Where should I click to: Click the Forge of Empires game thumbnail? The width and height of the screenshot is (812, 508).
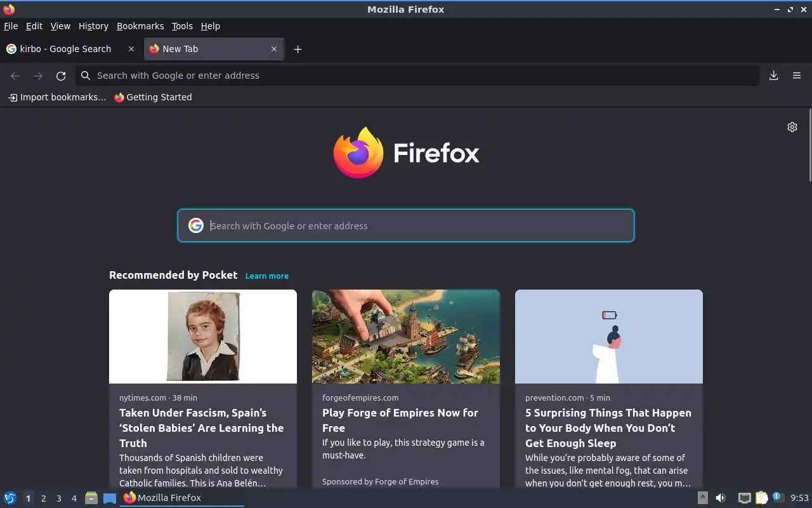[406, 337]
